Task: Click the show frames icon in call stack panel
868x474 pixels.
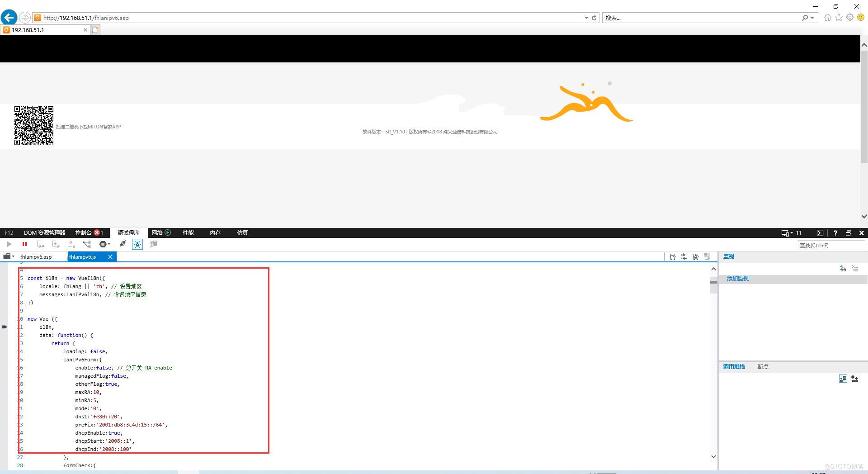Action: [843, 379]
